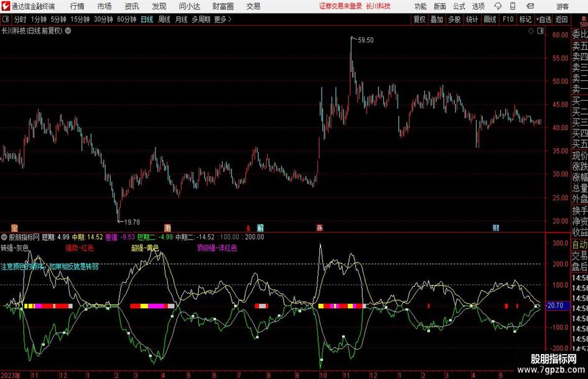Open F10 company info
588x379 pixels.
pos(508,19)
